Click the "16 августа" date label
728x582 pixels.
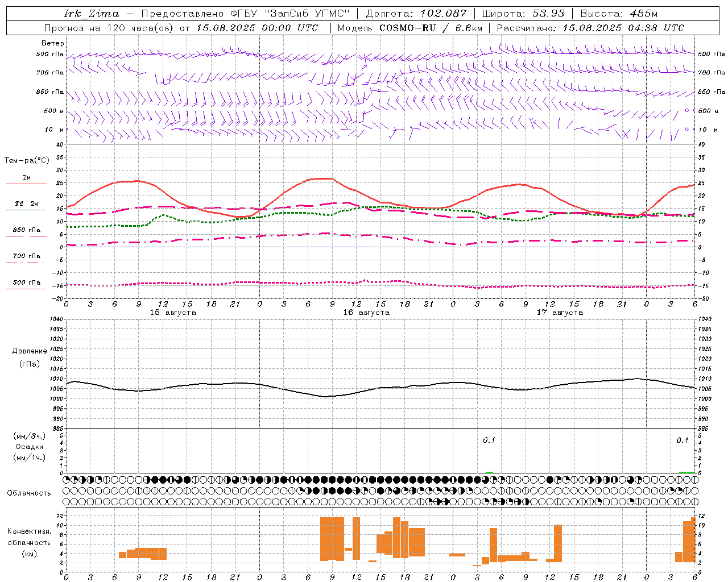(366, 313)
